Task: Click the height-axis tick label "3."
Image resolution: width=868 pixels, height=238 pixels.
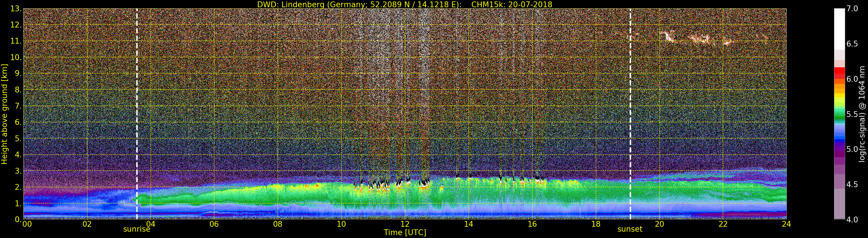Action: [x=18, y=171]
